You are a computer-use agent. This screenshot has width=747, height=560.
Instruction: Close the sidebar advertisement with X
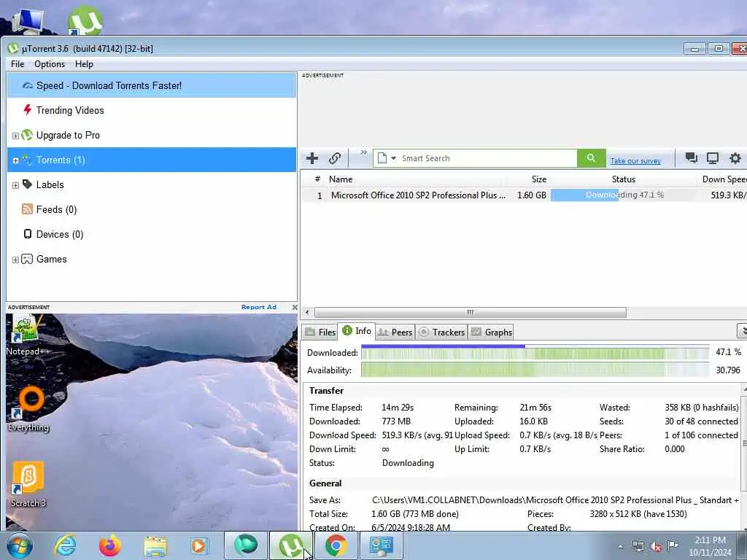(295, 307)
